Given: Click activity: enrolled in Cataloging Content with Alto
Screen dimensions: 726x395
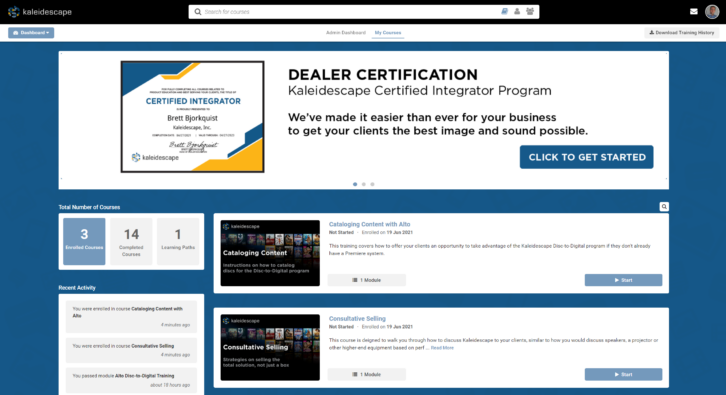Looking at the screenshot, I should point(131,317).
